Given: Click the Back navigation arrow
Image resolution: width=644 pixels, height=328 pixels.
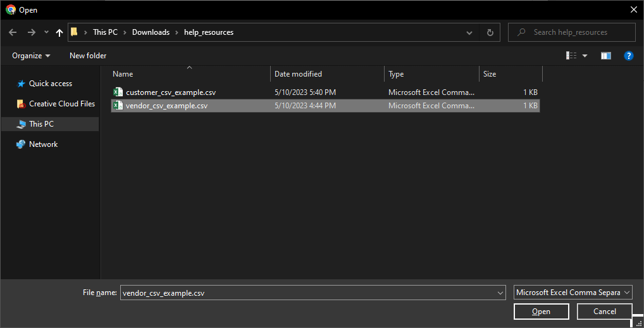Looking at the screenshot, I should 13,32.
